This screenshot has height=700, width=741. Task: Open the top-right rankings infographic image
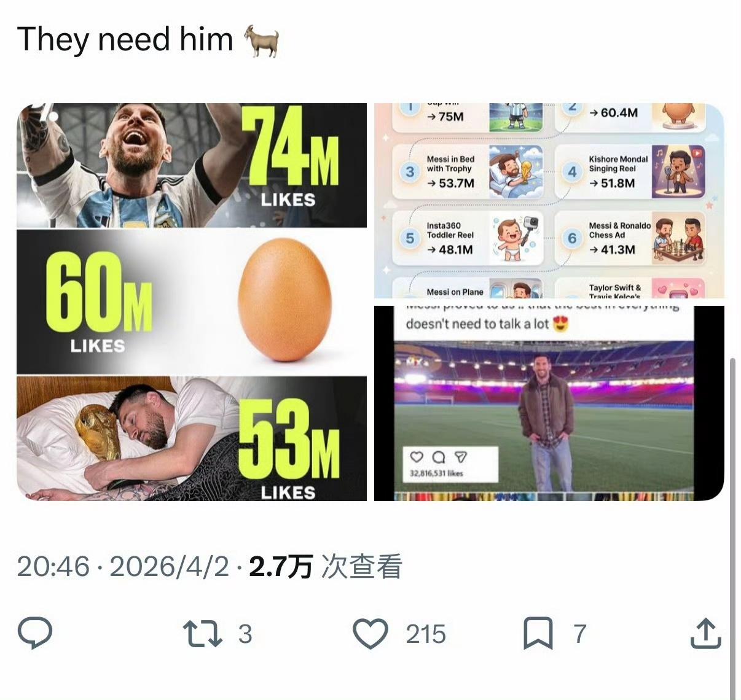pyautogui.click(x=549, y=201)
